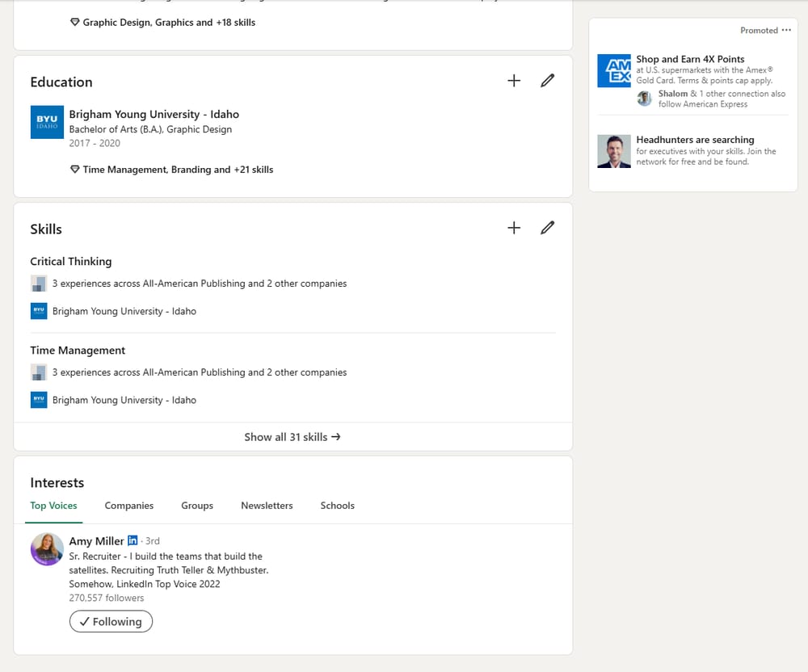Show all 31 skills
808x672 pixels.
[292, 437]
